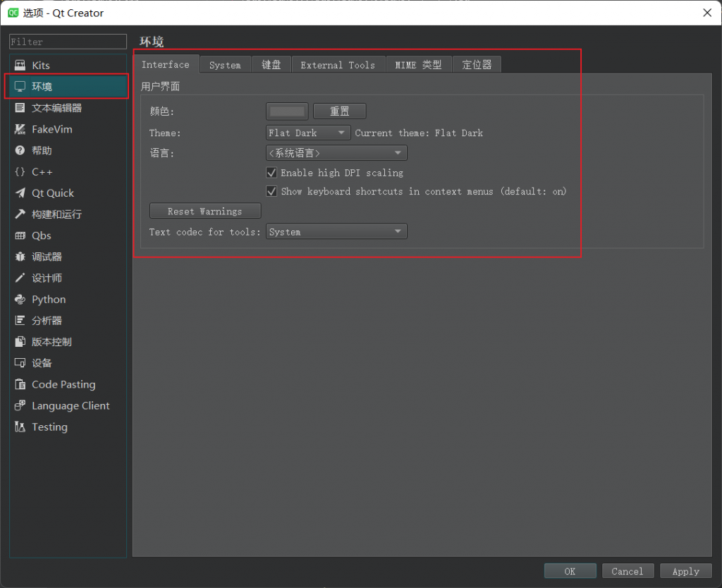
Task: Open the 设备 devices icon
Action: point(20,363)
